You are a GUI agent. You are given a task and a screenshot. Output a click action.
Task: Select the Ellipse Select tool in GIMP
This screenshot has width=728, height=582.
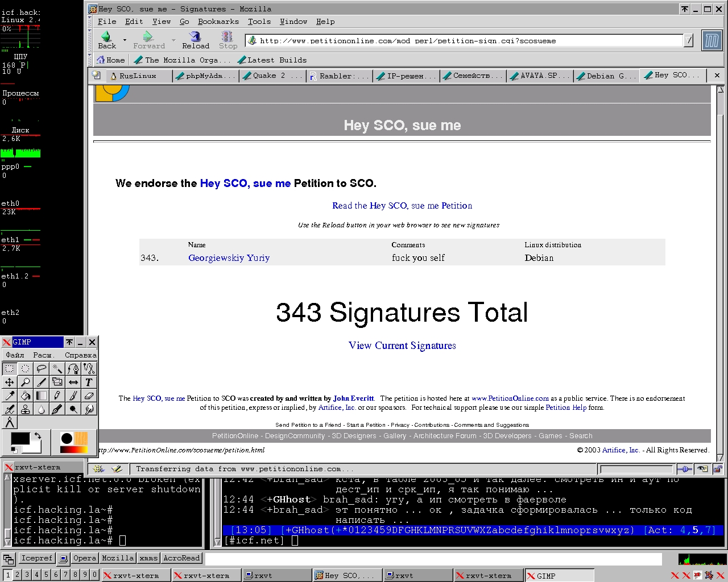point(26,369)
